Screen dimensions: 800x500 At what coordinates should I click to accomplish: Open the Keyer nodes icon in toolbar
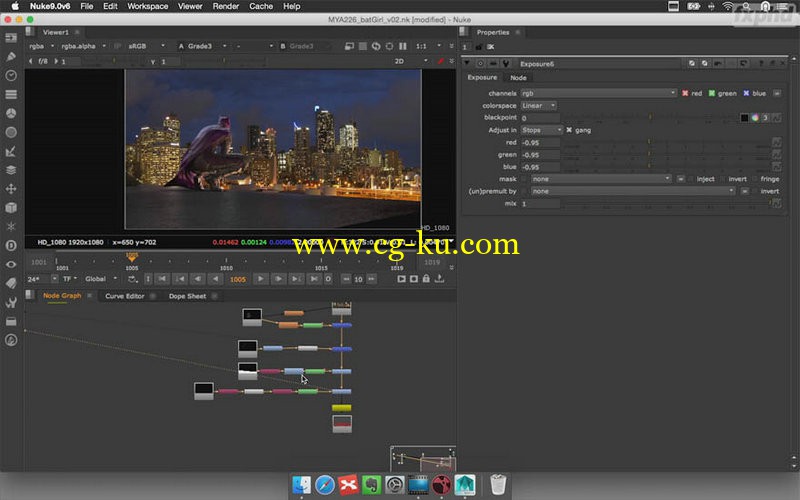(x=11, y=152)
